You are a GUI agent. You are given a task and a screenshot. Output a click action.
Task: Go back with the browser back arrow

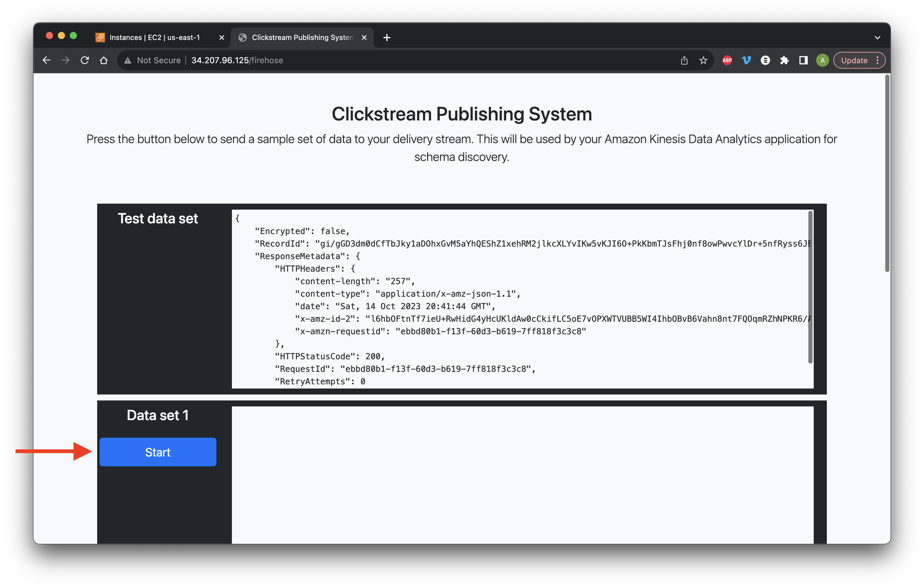click(x=46, y=60)
